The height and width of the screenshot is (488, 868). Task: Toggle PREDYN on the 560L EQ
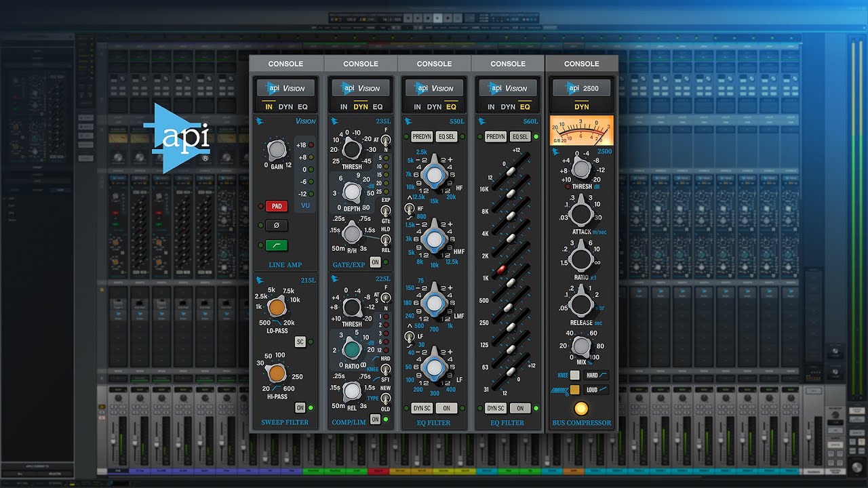click(x=496, y=137)
